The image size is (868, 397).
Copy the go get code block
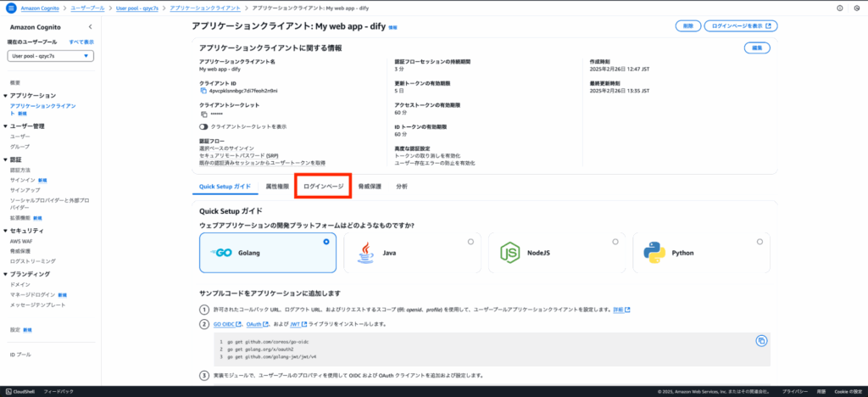pos(761,341)
